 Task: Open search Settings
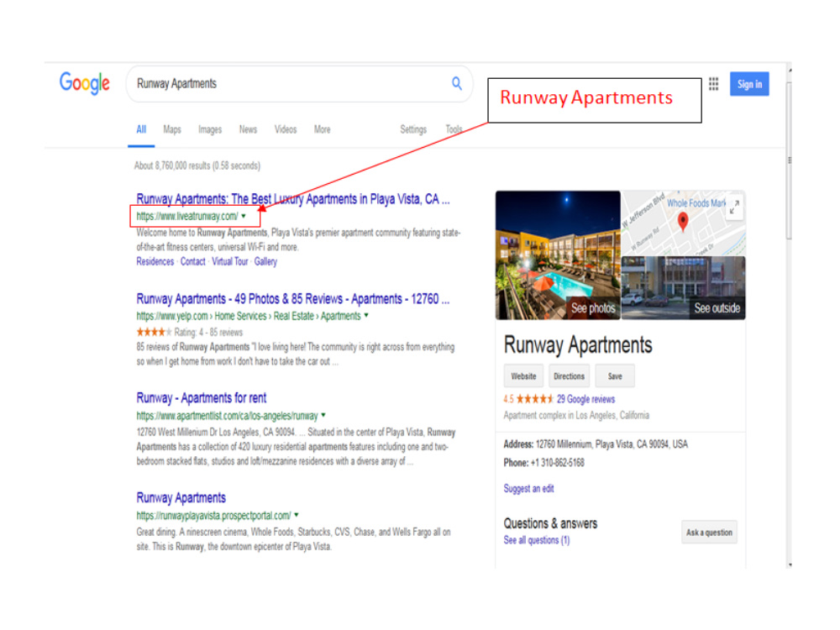413,129
